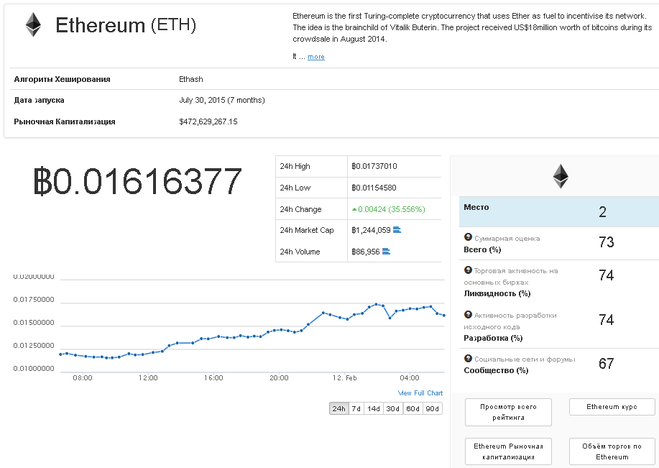Image resolution: width=659 pixels, height=468 pixels.
Task: Click the help icon beside Торговая активность
Action: pos(468,269)
